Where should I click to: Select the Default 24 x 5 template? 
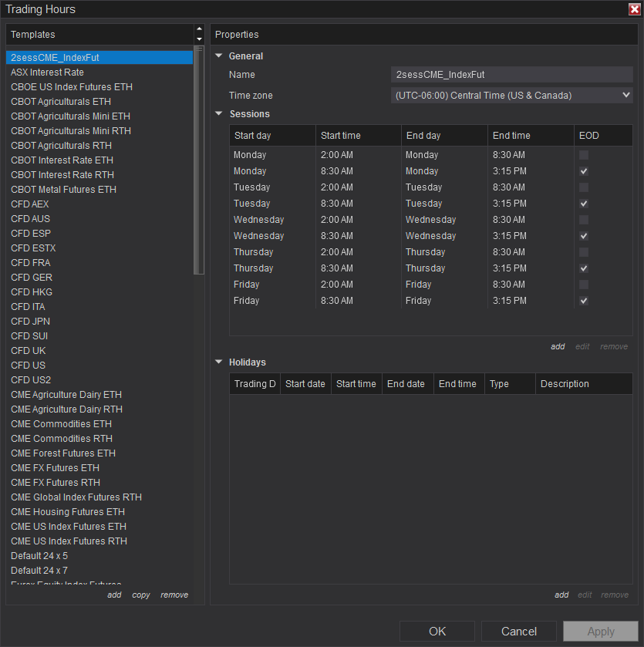[x=99, y=555]
